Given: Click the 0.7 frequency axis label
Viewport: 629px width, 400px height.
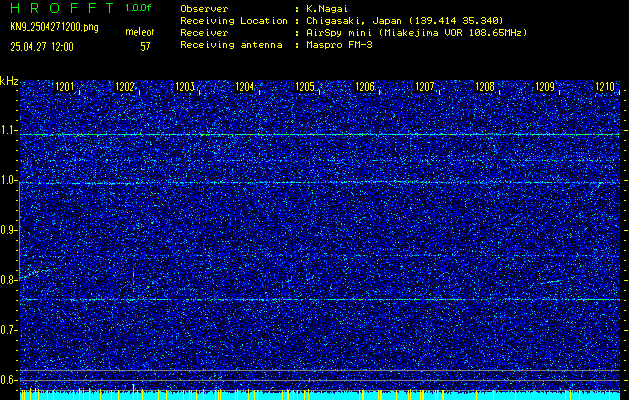Looking at the screenshot, I should pyautogui.click(x=8, y=330).
